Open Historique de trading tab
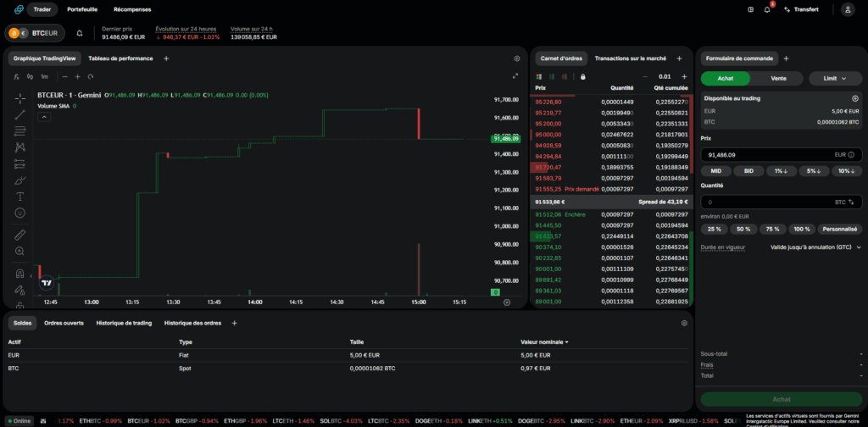Image resolution: width=868 pixels, height=427 pixels. (124, 323)
